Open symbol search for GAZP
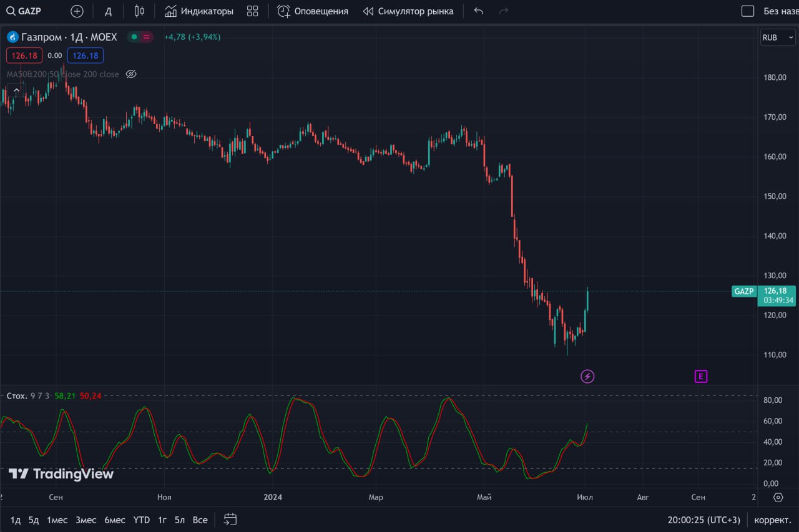 [24, 11]
